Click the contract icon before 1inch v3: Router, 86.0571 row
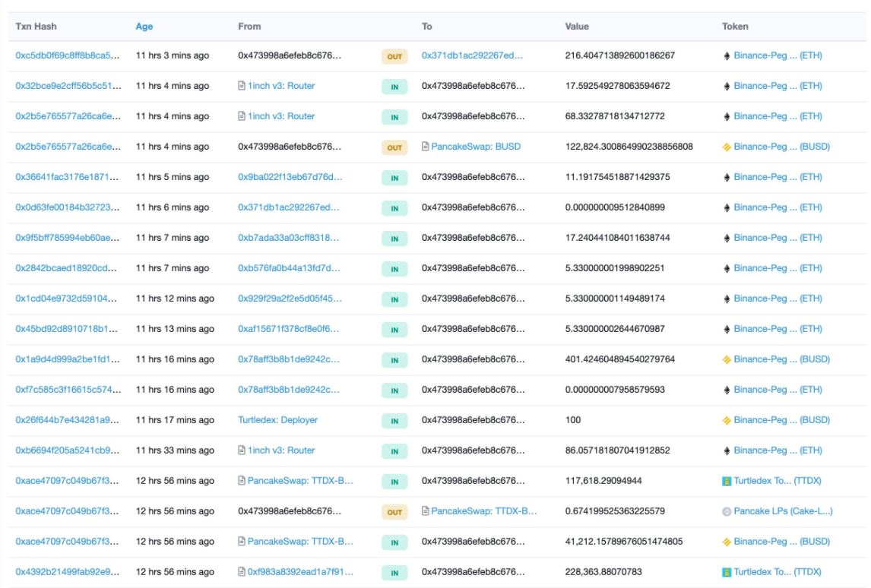This screenshot has width=871, height=588. [242, 450]
